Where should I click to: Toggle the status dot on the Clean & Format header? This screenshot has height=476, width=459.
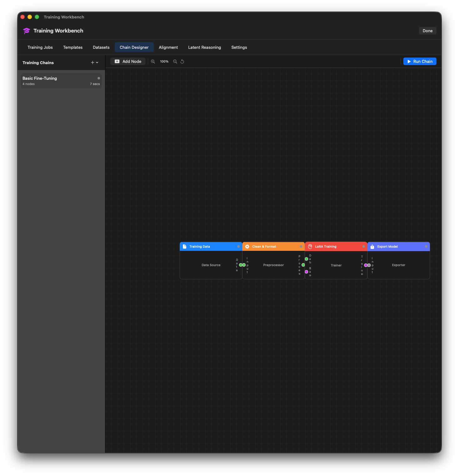(301, 246)
